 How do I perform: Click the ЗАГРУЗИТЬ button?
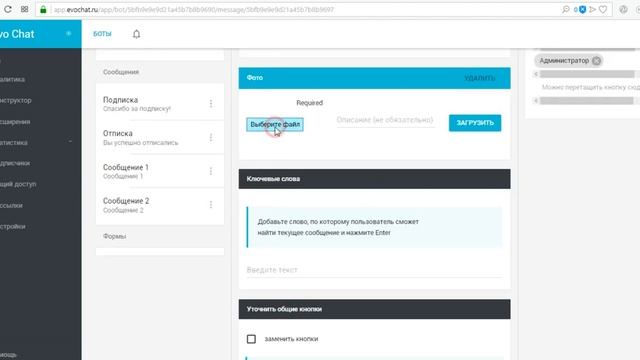pyautogui.click(x=475, y=123)
